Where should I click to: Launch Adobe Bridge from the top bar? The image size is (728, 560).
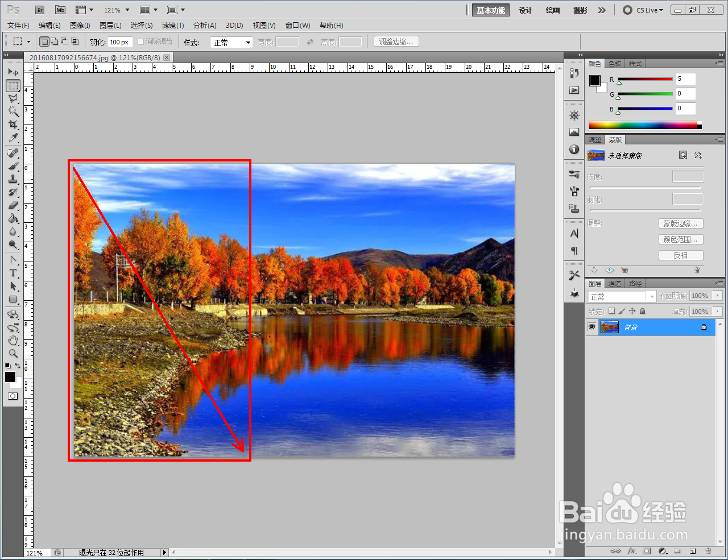tap(40, 10)
